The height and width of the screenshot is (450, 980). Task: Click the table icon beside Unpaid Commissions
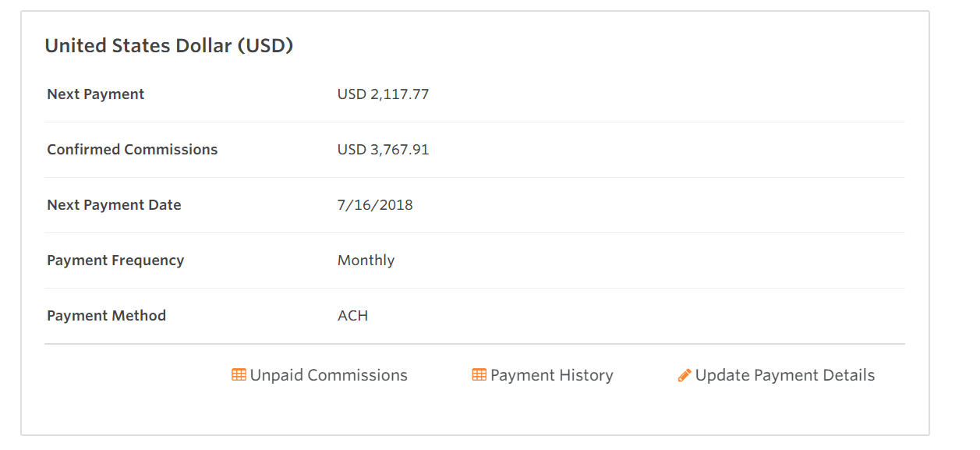(x=239, y=375)
